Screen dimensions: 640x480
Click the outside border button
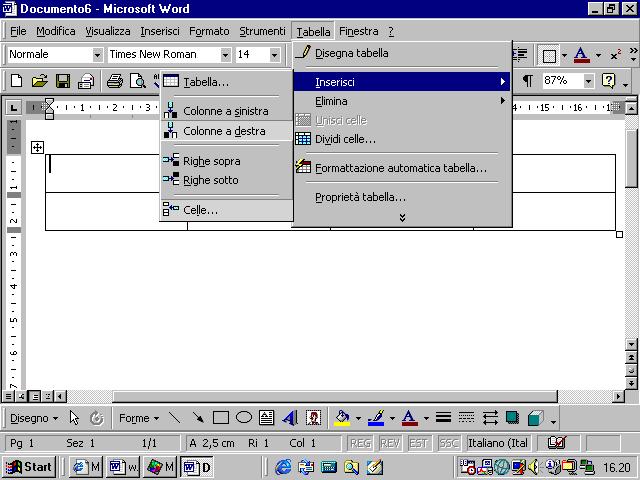coord(549,56)
